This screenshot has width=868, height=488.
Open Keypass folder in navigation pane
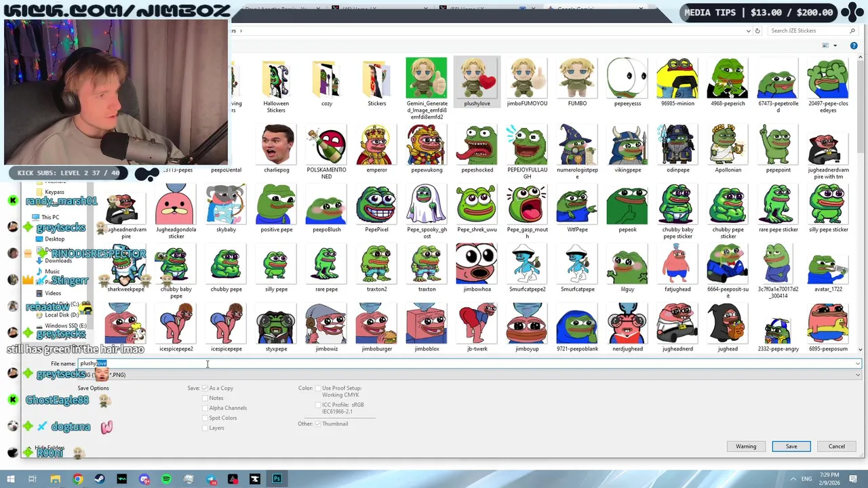coord(54,192)
